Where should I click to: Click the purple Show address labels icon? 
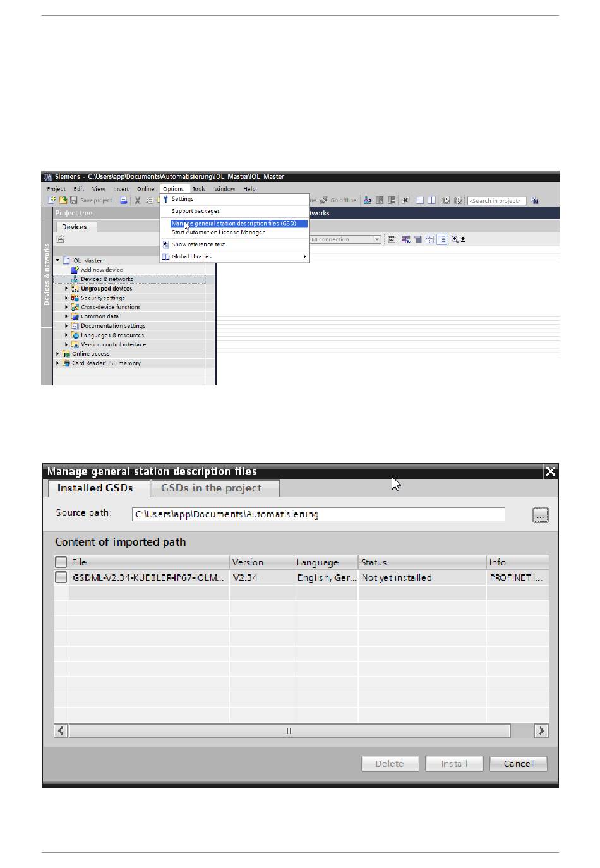406,239
